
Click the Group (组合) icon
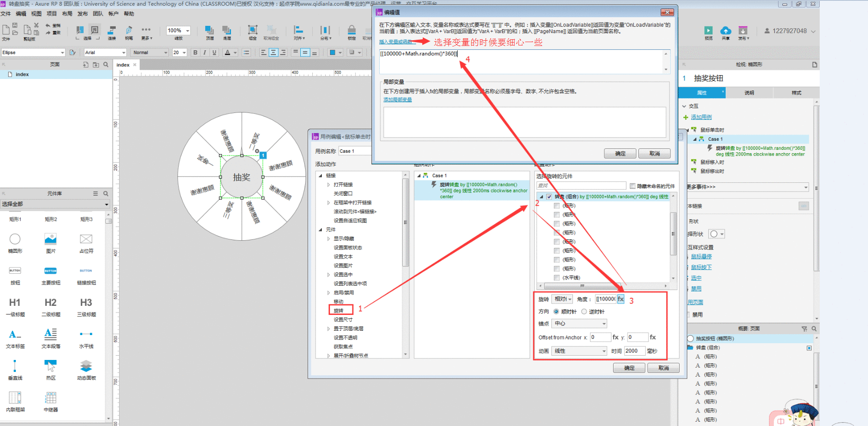click(253, 31)
